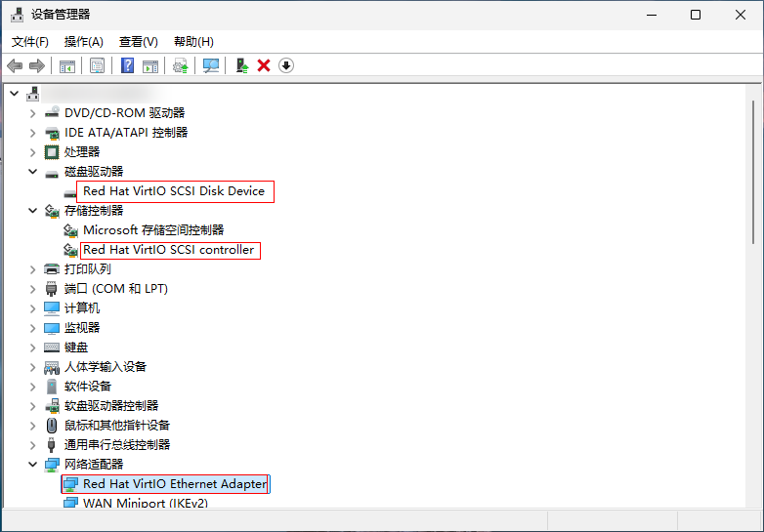Open the Properties sheet toolbar icon
This screenshot has height=532, width=764.
tap(97, 65)
